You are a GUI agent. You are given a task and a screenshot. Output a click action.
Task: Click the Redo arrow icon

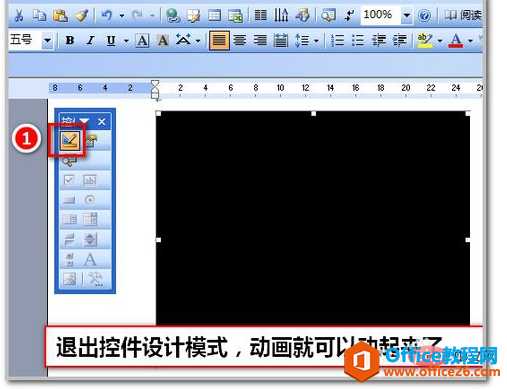pyautogui.click(x=137, y=15)
